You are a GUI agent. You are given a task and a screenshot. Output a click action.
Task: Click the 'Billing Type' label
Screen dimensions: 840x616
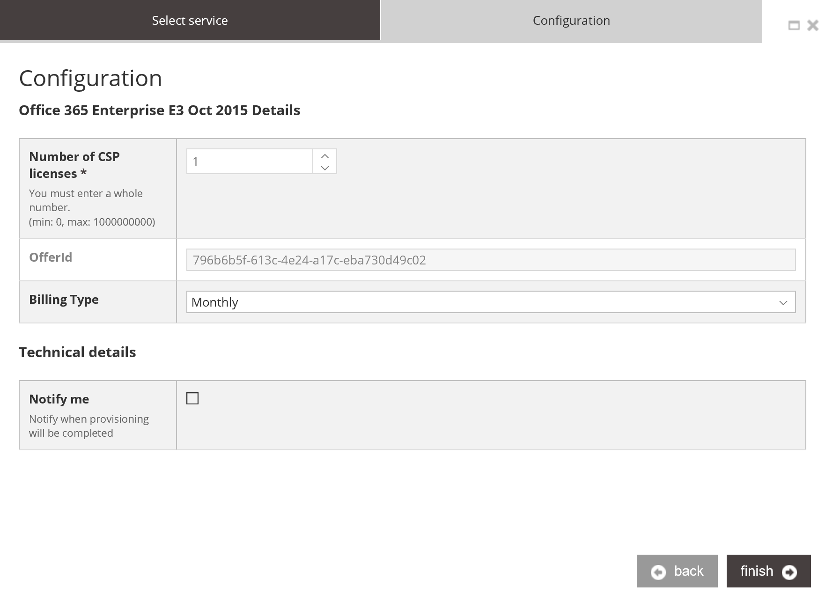[x=64, y=300]
